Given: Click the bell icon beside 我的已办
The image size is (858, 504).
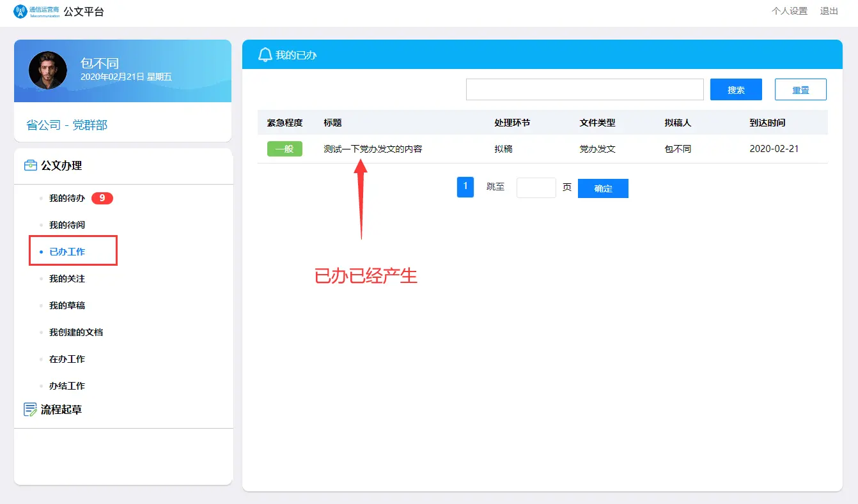Looking at the screenshot, I should pos(265,55).
